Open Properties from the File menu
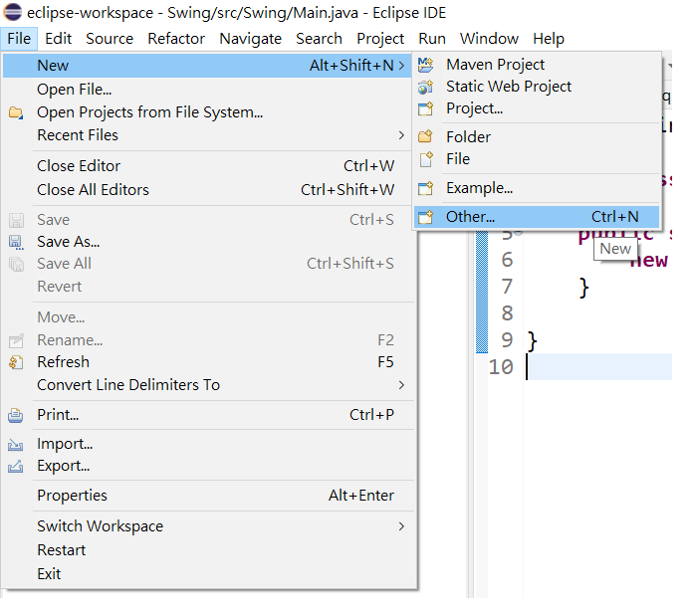Viewport: 693px width, 616px height. 208,496
